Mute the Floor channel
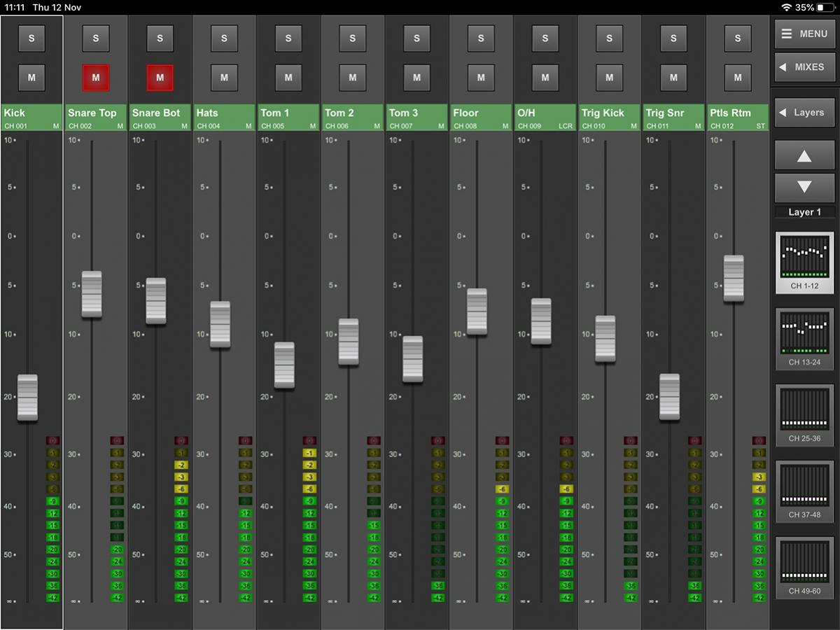The height and width of the screenshot is (630, 840). point(481,78)
